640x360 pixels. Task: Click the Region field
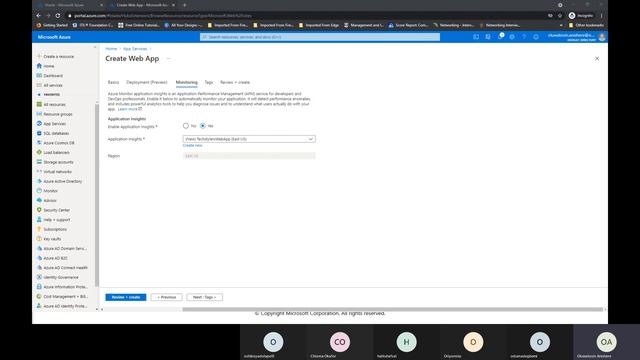click(x=249, y=156)
